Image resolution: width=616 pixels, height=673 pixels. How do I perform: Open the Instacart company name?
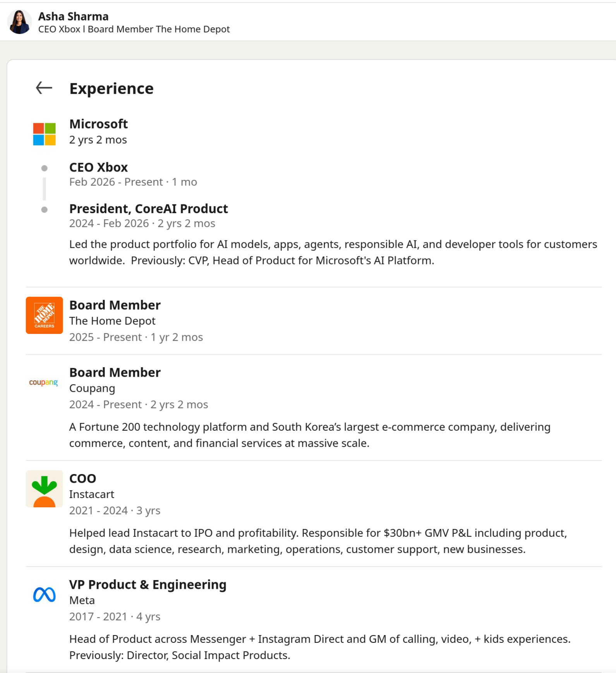pos(92,494)
